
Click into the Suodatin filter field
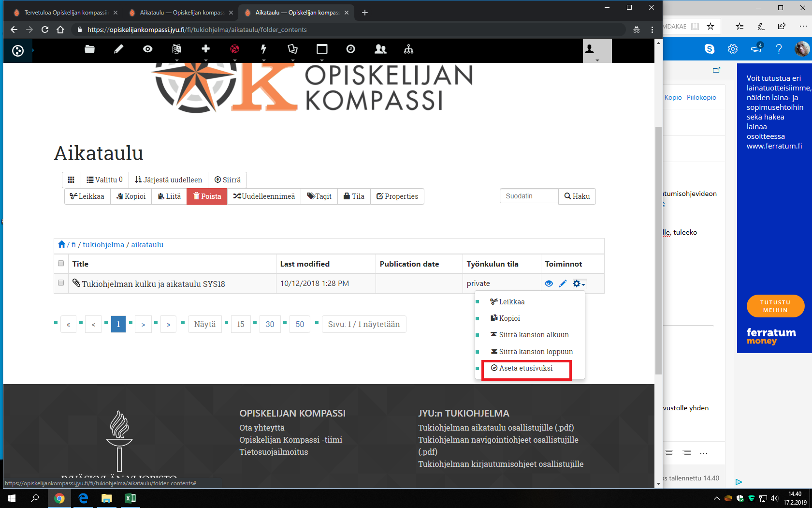coord(529,196)
